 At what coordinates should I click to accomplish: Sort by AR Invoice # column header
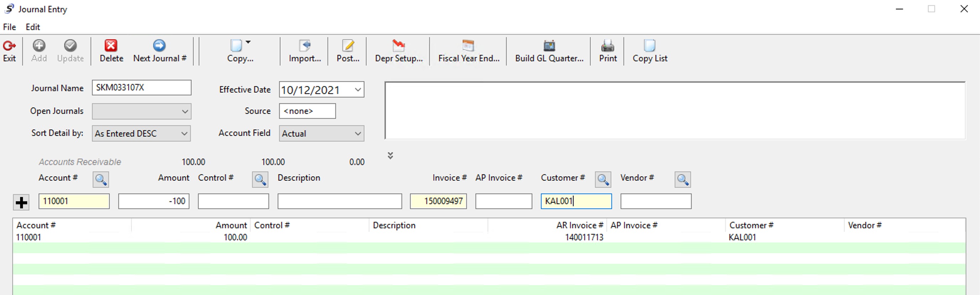547,225
